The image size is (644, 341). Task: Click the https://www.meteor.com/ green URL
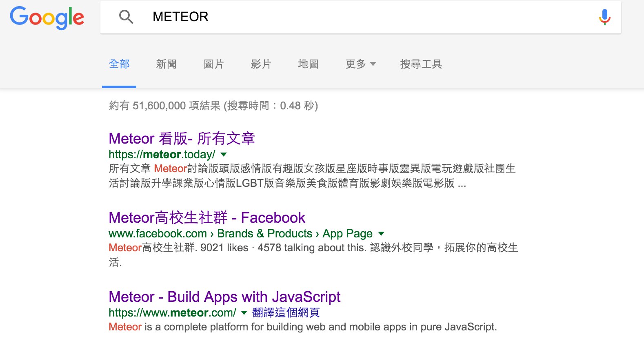(172, 313)
